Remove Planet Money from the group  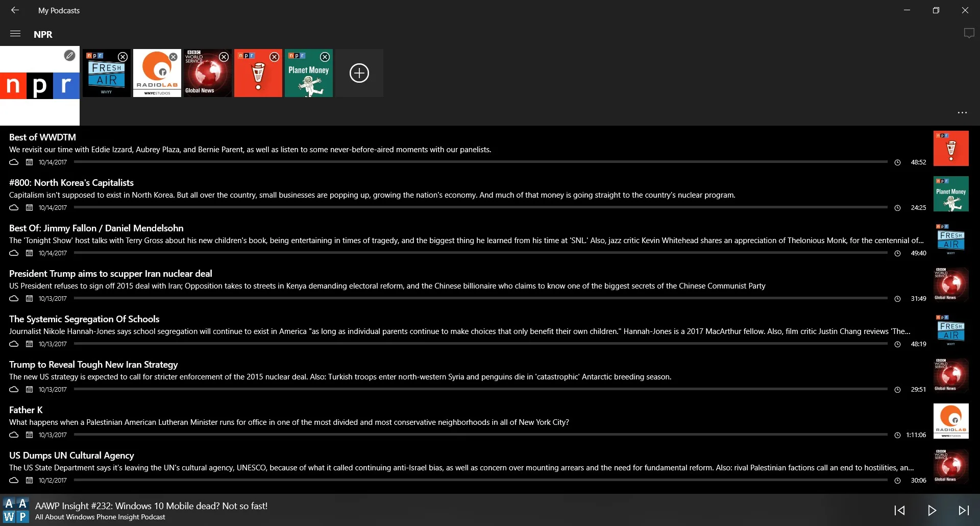(325, 57)
